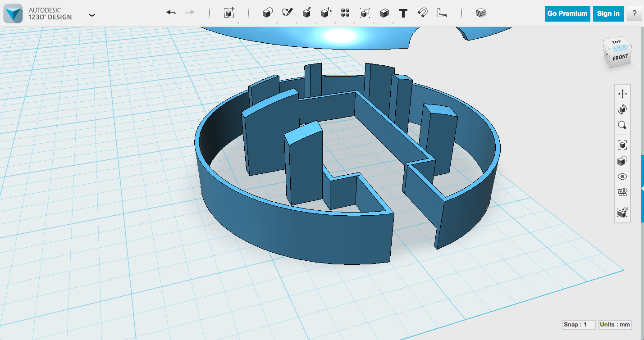Open the Primitives tool
644x340 pixels.
click(267, 13)
